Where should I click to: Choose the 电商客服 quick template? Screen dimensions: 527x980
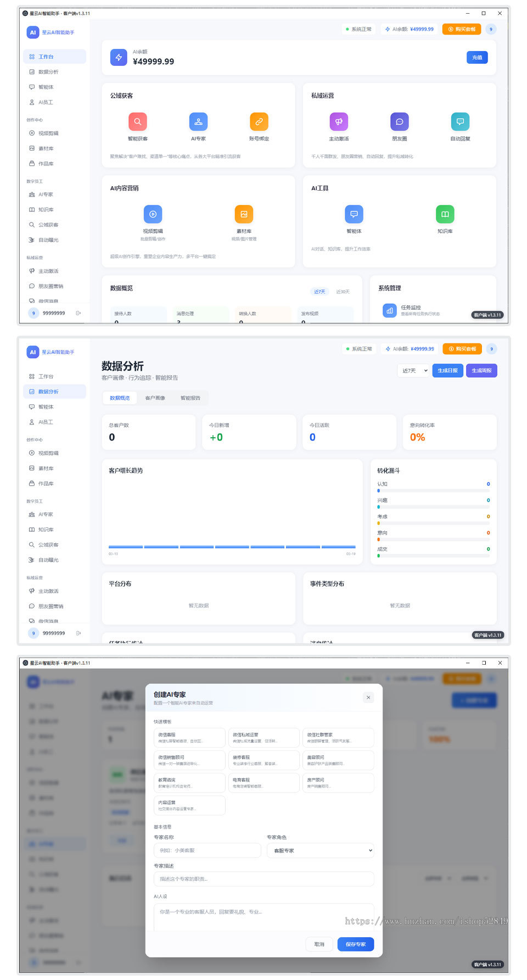[264, 783]
